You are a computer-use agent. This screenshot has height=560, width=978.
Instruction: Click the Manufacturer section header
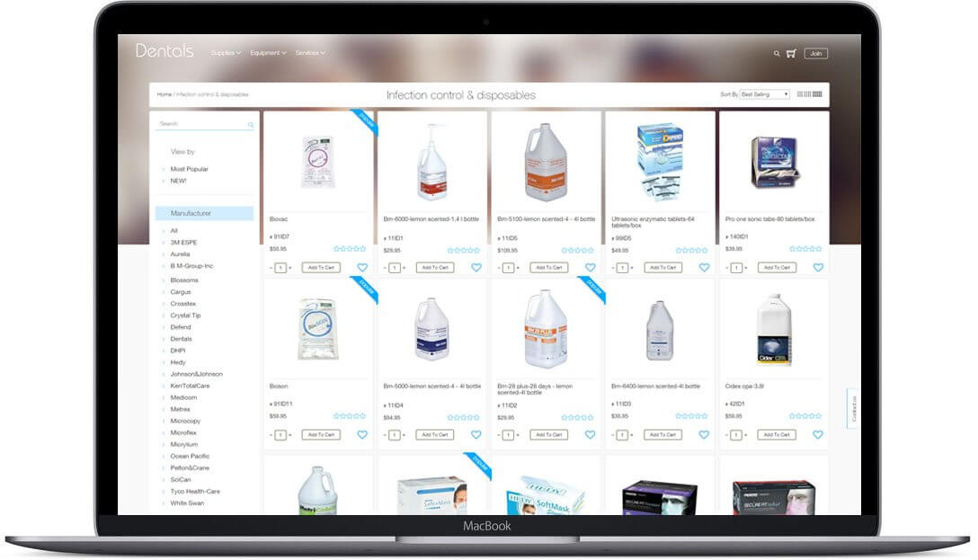(205, 213)
